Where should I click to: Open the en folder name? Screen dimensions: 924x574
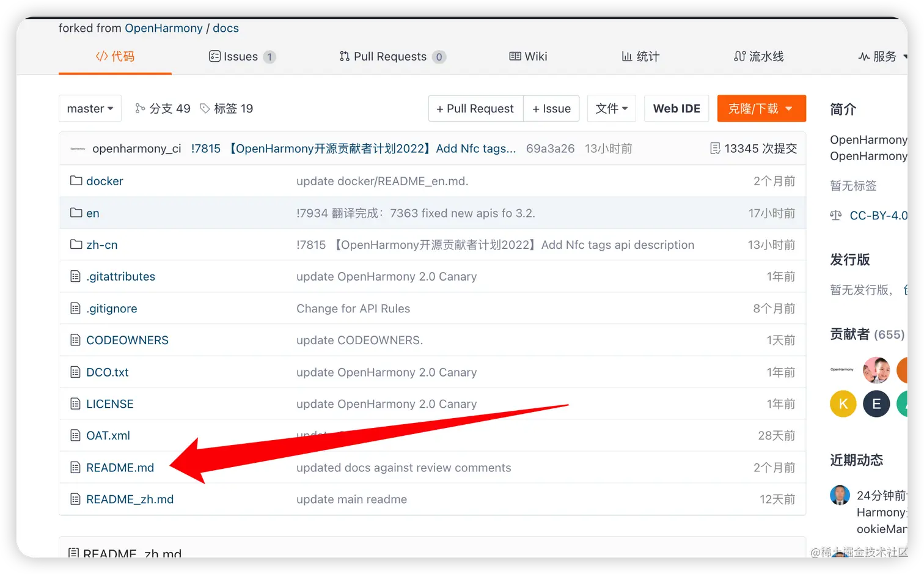click(x=93, y=213)
